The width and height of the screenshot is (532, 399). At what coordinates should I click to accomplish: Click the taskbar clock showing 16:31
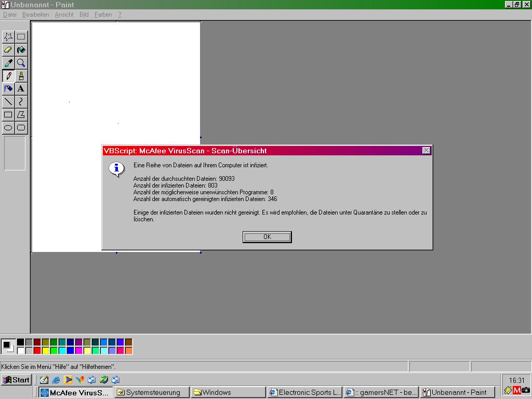coord(516,380)
